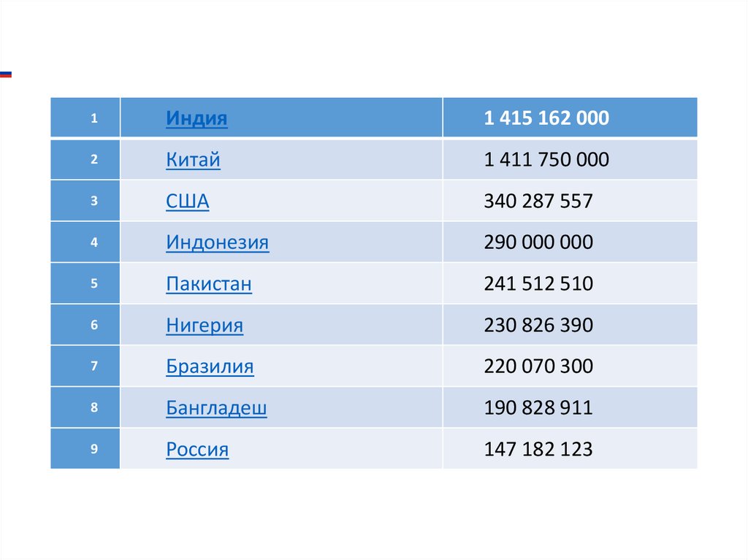Click the Китай hyperlink
Screen dimensions: 748x560
coord(193,160)
